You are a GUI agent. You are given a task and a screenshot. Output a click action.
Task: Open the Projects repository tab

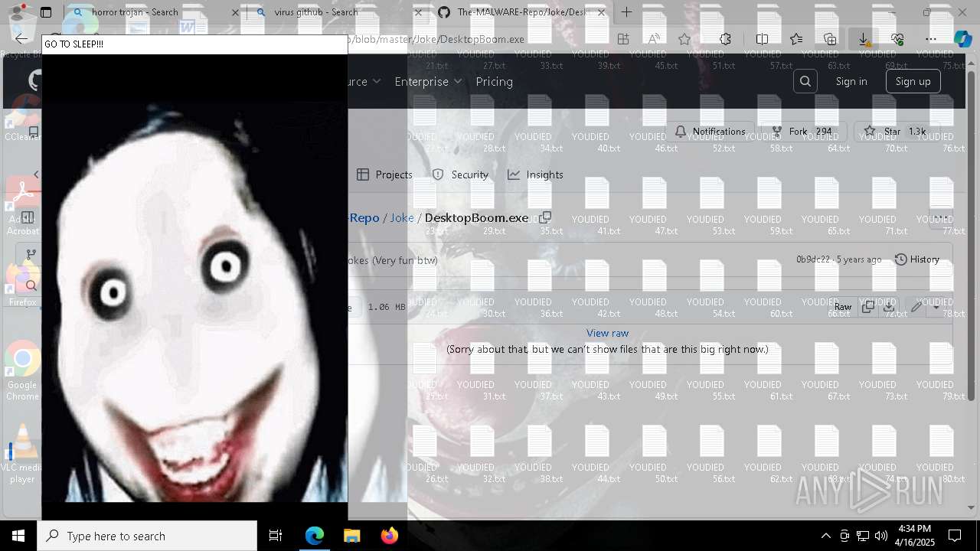pyautogui.click(x=384, y=174)
